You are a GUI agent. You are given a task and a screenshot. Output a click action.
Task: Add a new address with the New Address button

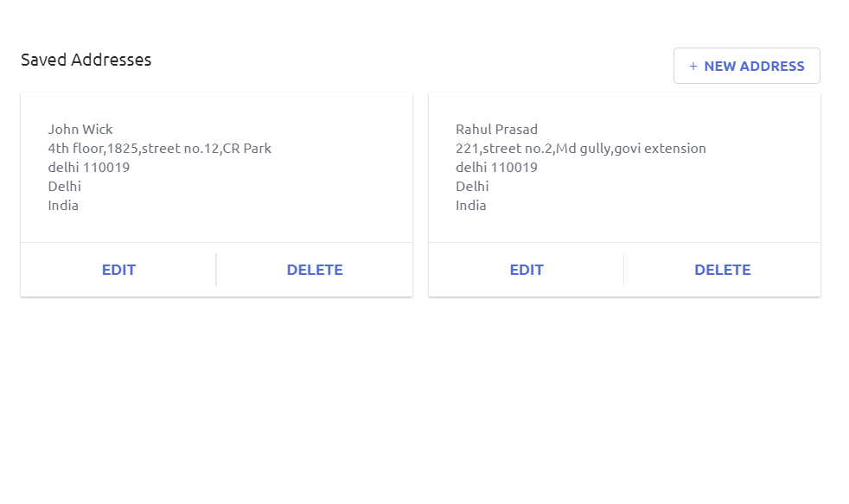pos(746,66)
